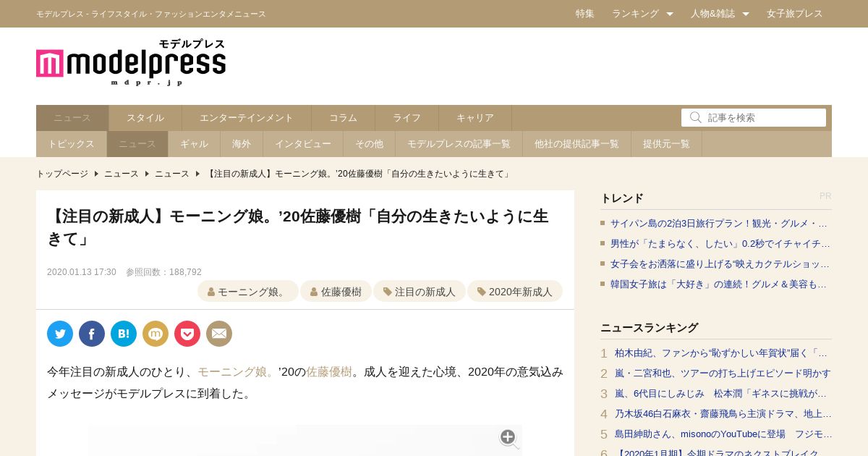Screen dimensions: 868x456
Task: Open trend link 男性が「たまらなく、したい」
Action: click(720, 244)
